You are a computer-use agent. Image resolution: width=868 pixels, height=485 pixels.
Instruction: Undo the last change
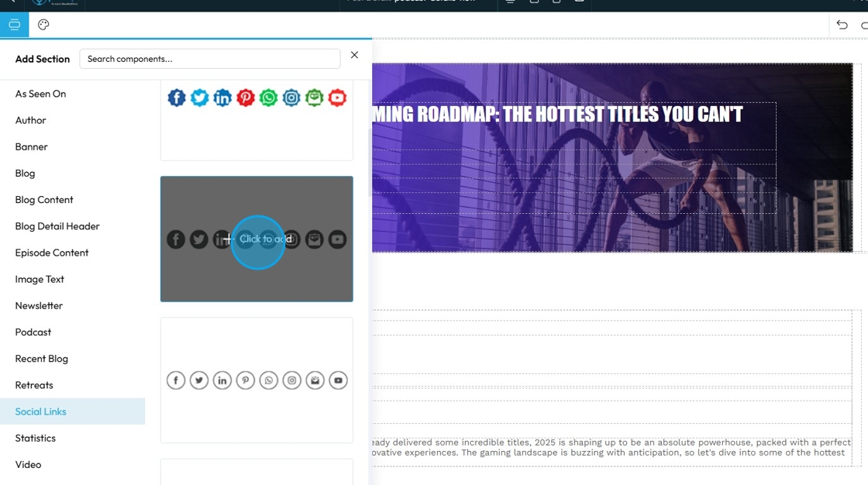click(x=842, y=24)
